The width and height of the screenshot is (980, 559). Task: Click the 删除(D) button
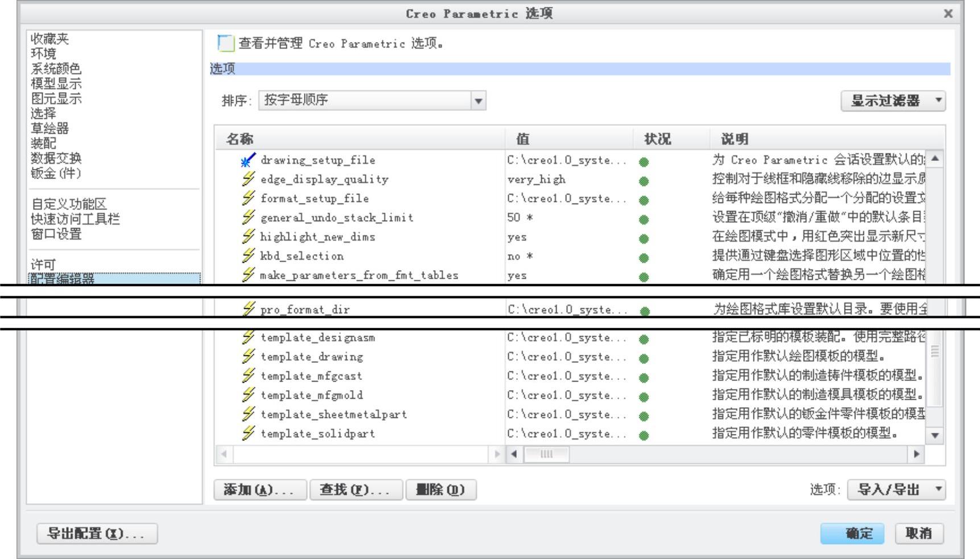(x=441, y=490)
